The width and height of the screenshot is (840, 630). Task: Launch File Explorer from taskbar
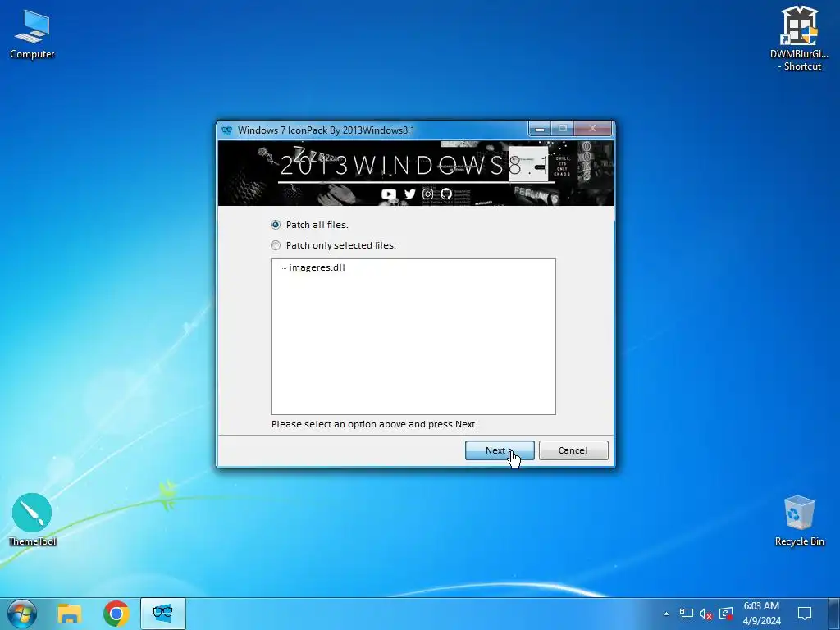point(69,614)
